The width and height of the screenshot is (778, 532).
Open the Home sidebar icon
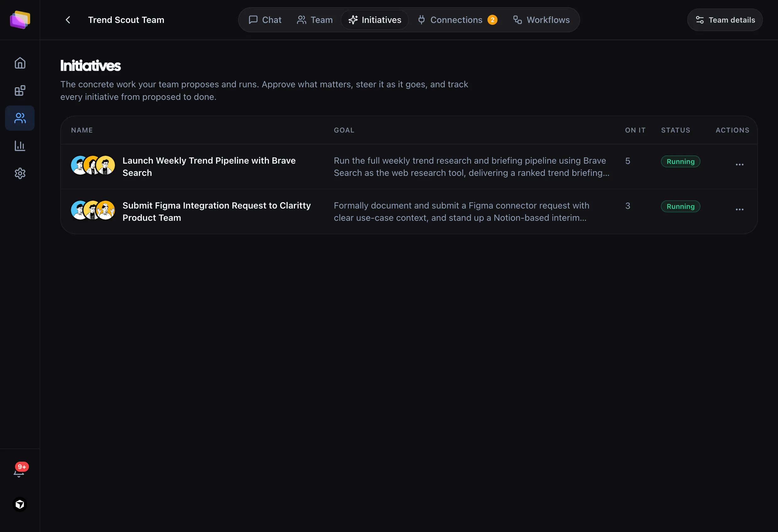(x=20, y=63)
